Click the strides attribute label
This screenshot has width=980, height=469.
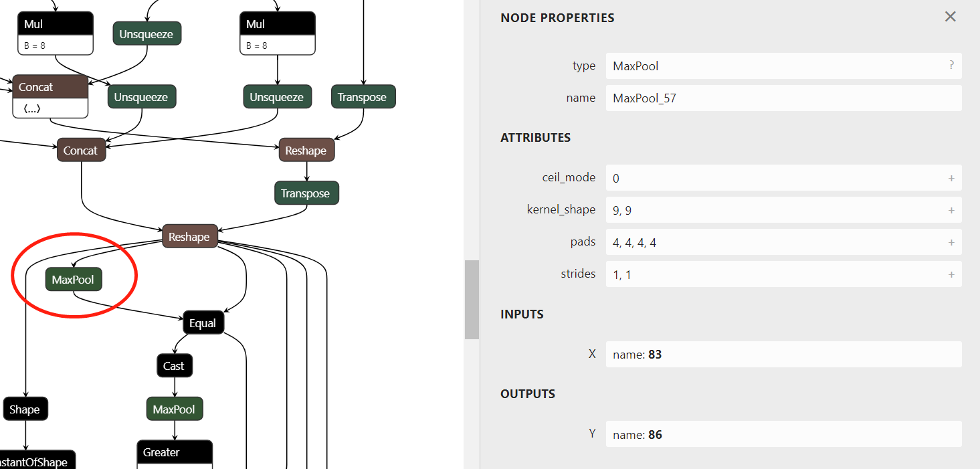(x=578, y=274)
